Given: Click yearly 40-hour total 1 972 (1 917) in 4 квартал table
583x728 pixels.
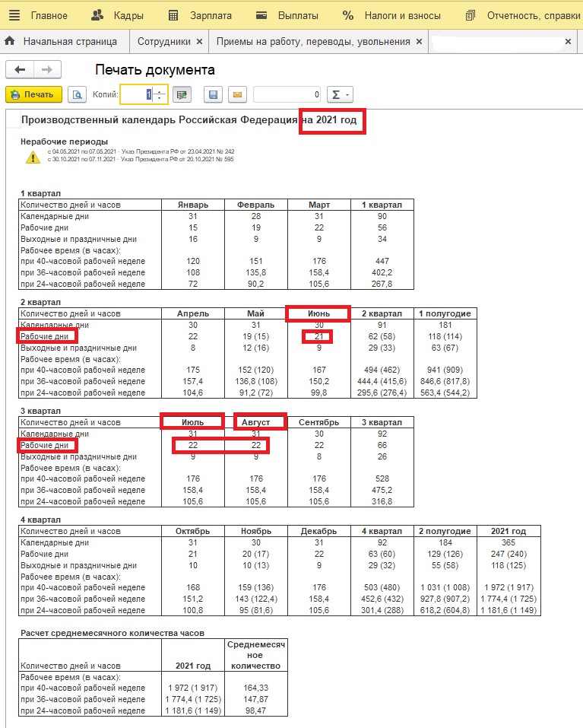Looking at the screenshot, I should point(509,587).
